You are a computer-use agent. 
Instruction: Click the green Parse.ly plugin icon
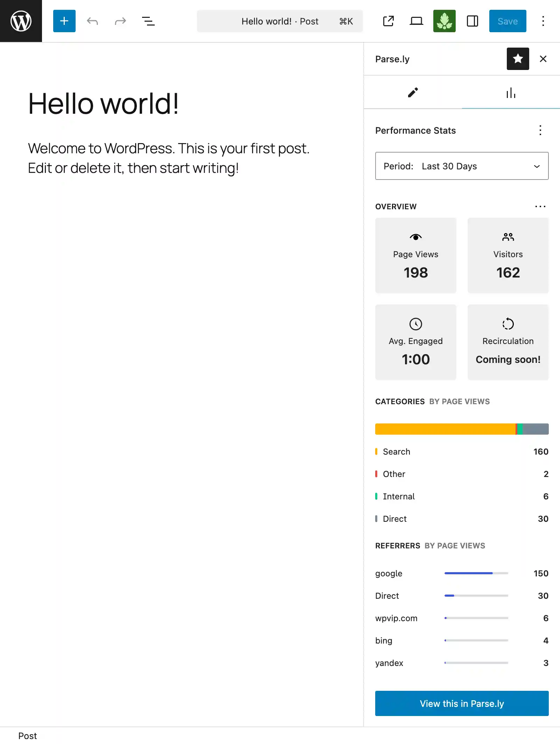(444, 21)
